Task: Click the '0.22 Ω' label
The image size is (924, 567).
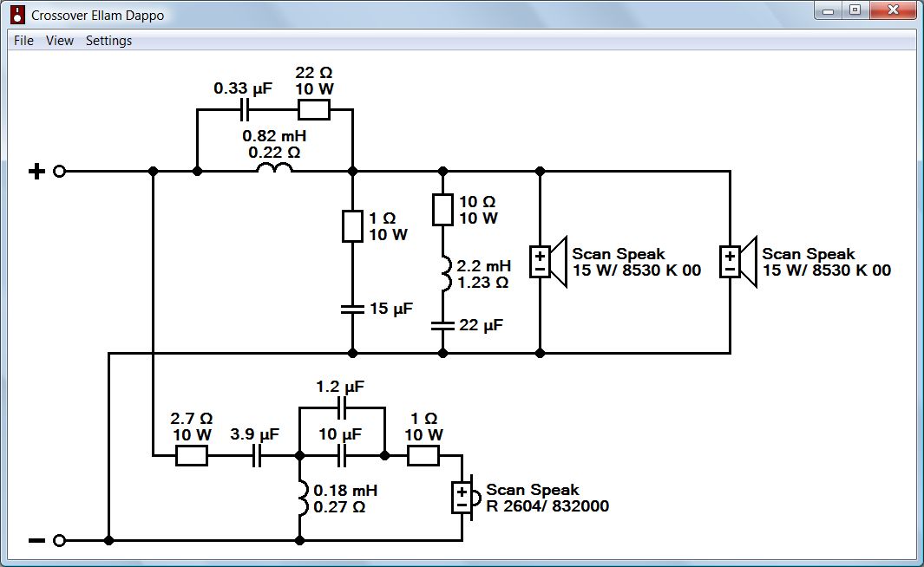Action: coord(274,153)
